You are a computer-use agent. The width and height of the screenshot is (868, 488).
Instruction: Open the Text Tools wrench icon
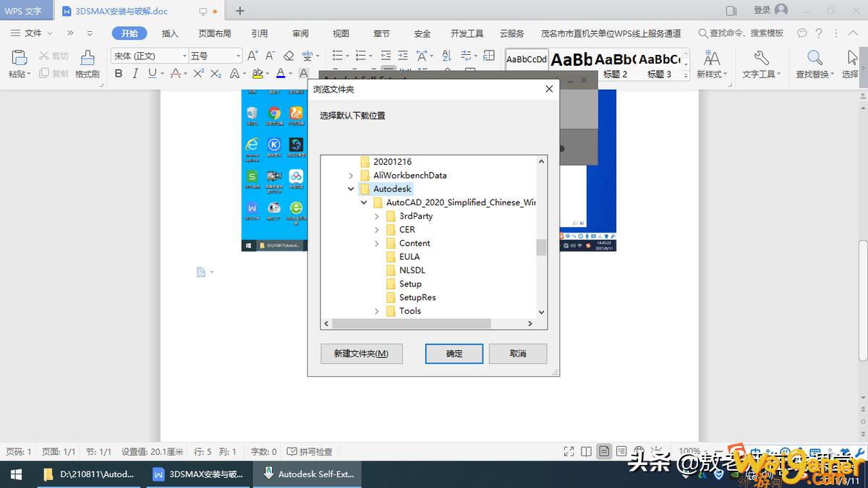(760, 58)
